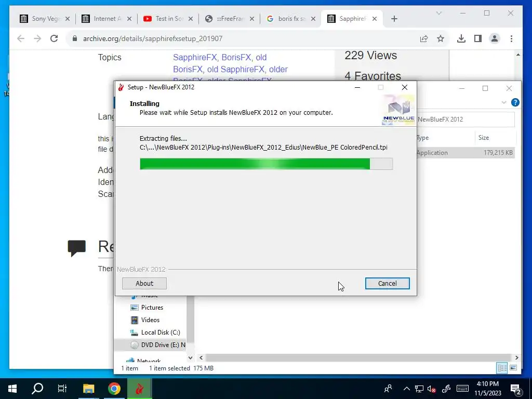532x399 pixels.
Task: Open Task View on the taskbar
Action: coord(62,389)
